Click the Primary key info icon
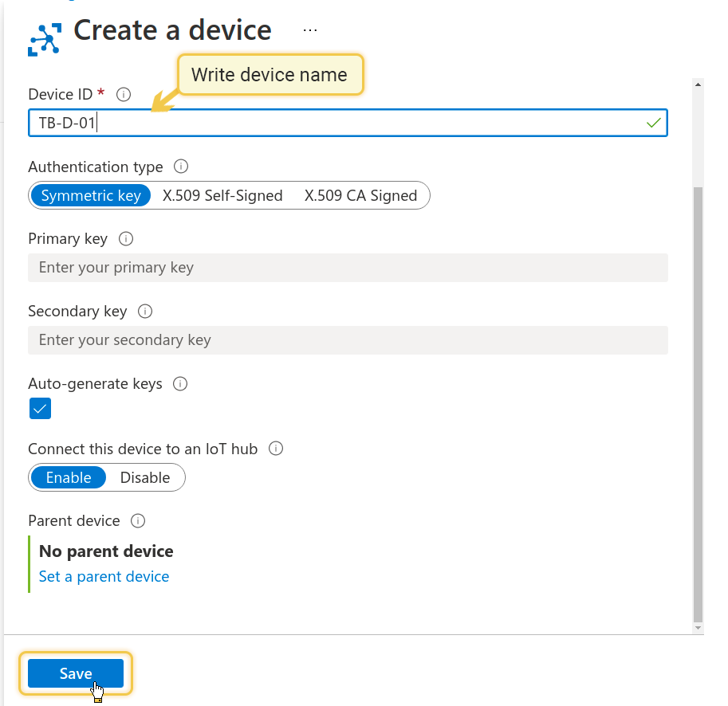 tap(126, 238)
